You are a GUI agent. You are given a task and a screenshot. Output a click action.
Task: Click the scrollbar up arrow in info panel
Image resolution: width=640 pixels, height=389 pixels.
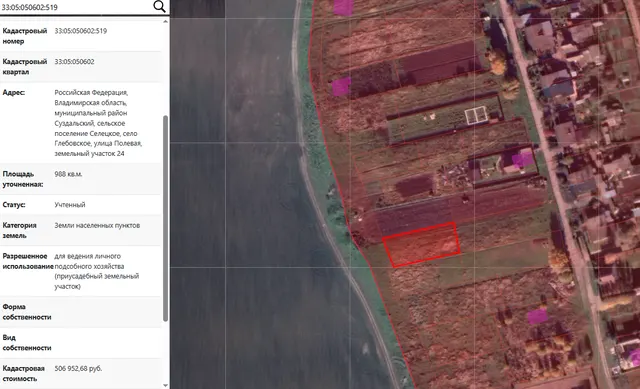click(165, 22)
